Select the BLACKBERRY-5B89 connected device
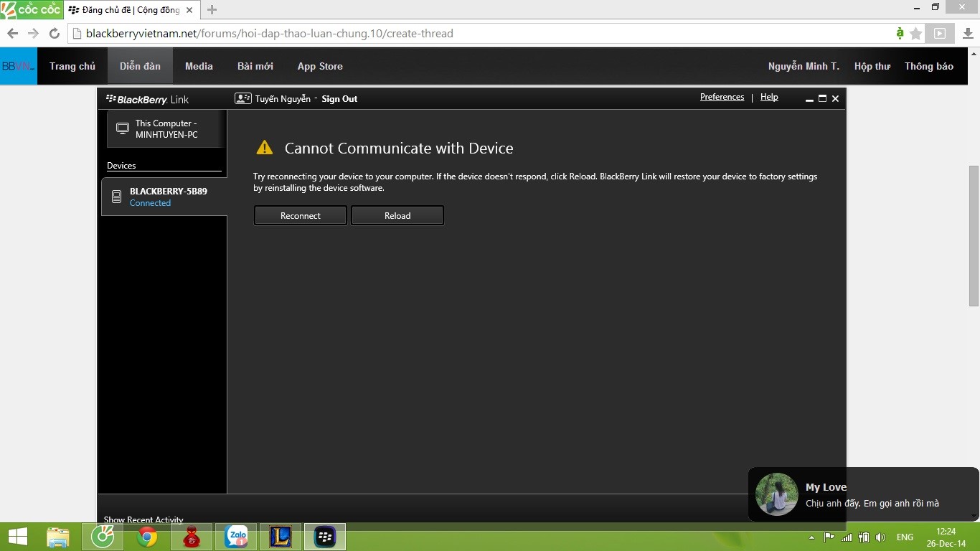Viewport: 980px width, 551px height. [164, 197]
